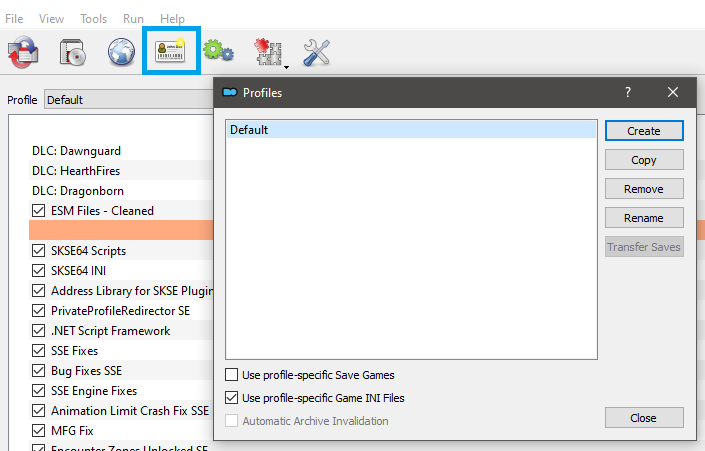705x451 pixels.
Task: Uncheck Use profile-specific Game INI Files
Action: tap(232, 397)
